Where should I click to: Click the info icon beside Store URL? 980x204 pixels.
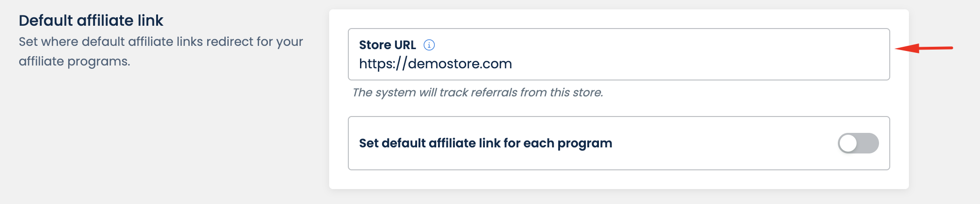(x=429, y=45)
